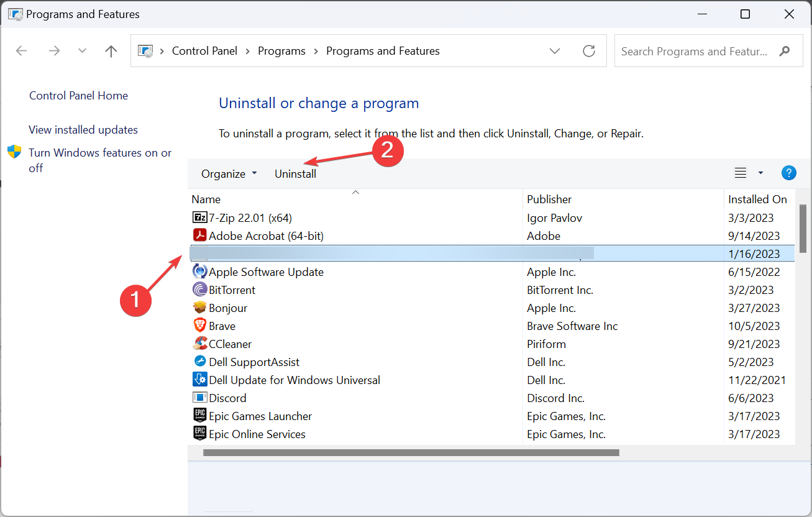This screenshot has height=517, width=812.
Task: Select the CCleaner entry
Action: [x=230, y=344]
